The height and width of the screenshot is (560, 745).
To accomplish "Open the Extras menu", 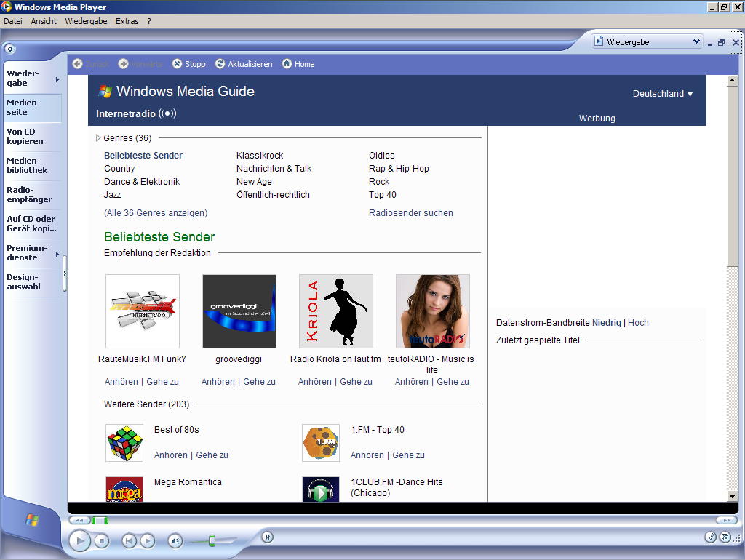I will click(127, 21).
